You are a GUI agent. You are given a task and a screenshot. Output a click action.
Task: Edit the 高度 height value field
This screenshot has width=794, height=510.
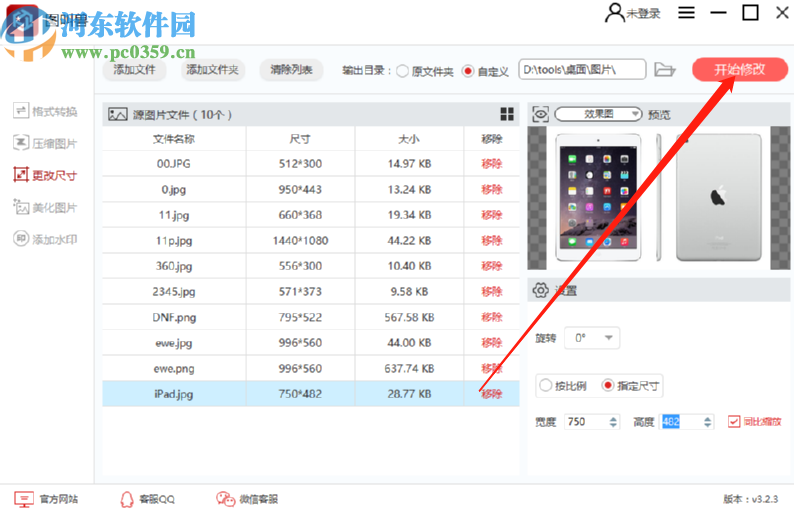click(681, 422)
